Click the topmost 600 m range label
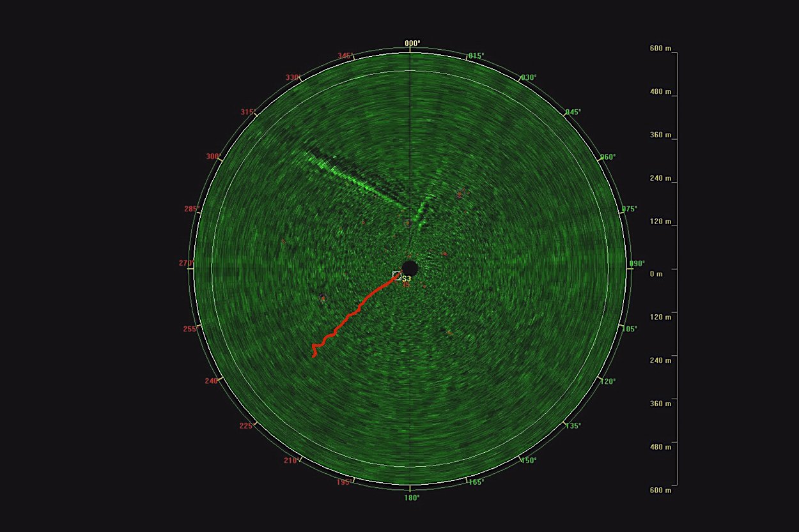799x532 pixels. [x=660, y=48]
